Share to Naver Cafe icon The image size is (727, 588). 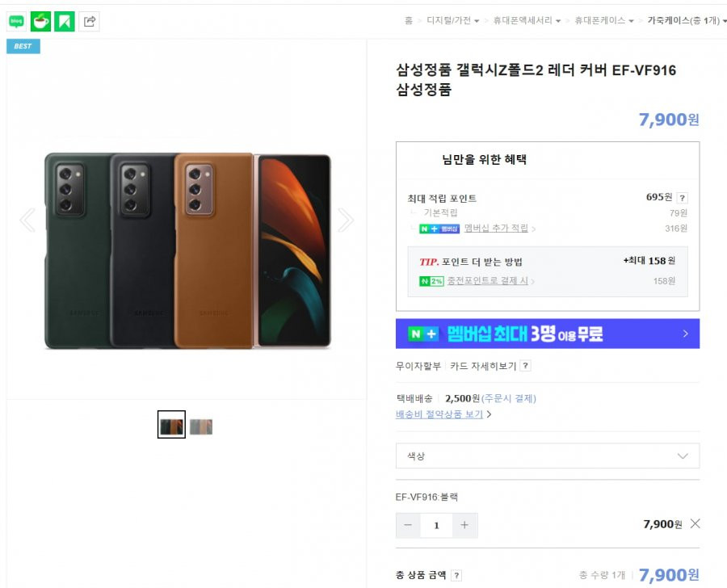point(41,21)
